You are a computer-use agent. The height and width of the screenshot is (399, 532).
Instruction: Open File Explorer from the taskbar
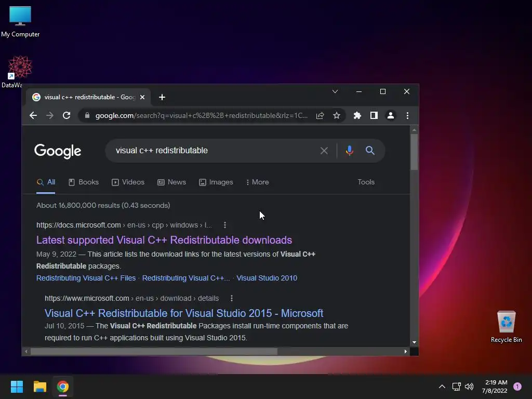(x=39, y=387)
